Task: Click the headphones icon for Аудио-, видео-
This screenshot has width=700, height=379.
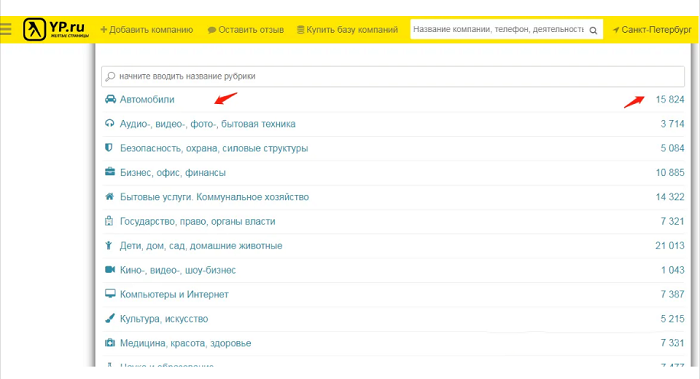Action: point(109,123)
